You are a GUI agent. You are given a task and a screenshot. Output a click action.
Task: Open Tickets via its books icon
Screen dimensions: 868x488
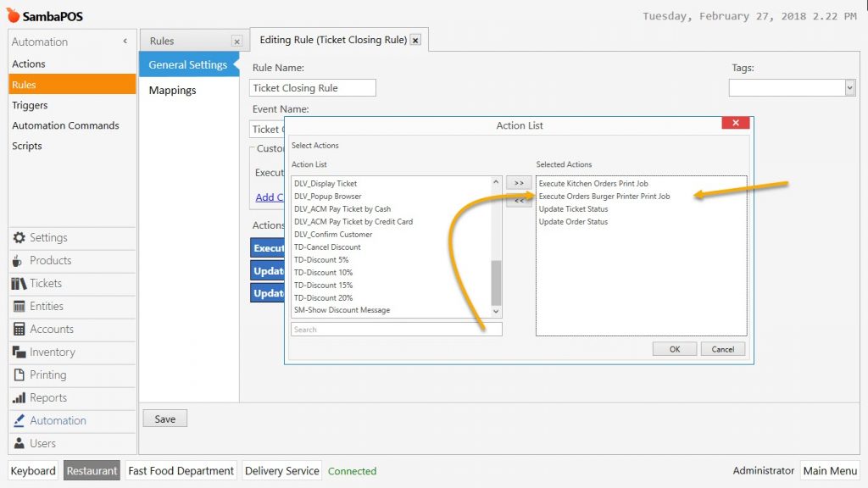pos(19,283)
